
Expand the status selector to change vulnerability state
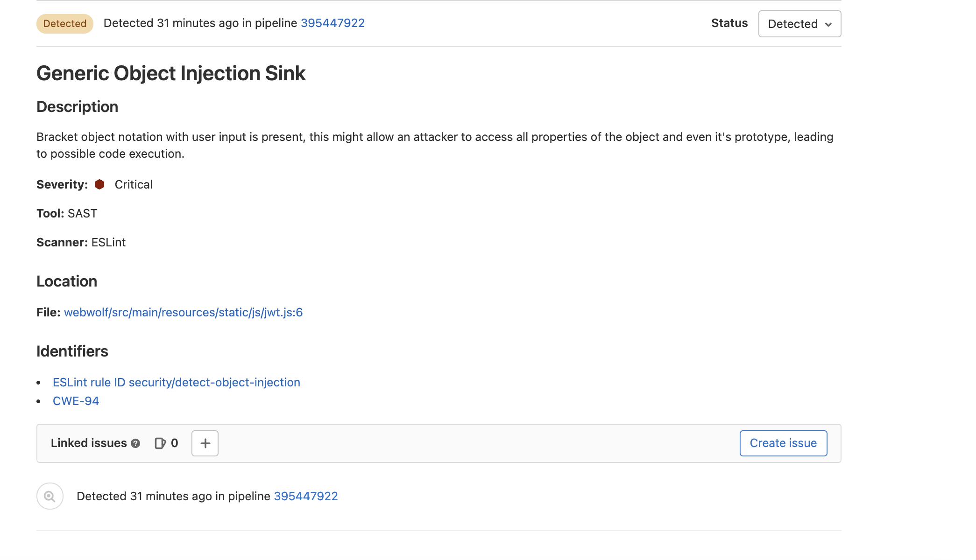[799, 24]
